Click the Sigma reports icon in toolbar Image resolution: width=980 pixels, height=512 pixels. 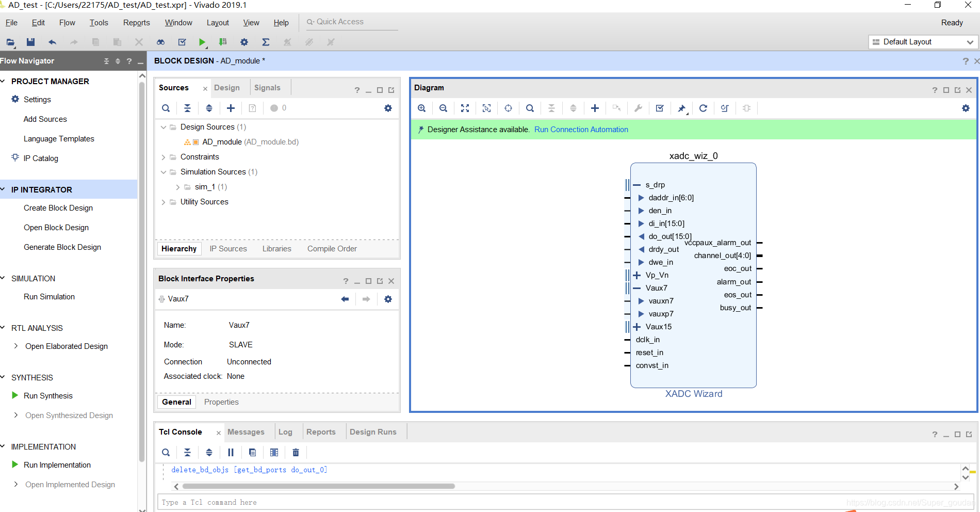tap(266, 42)
